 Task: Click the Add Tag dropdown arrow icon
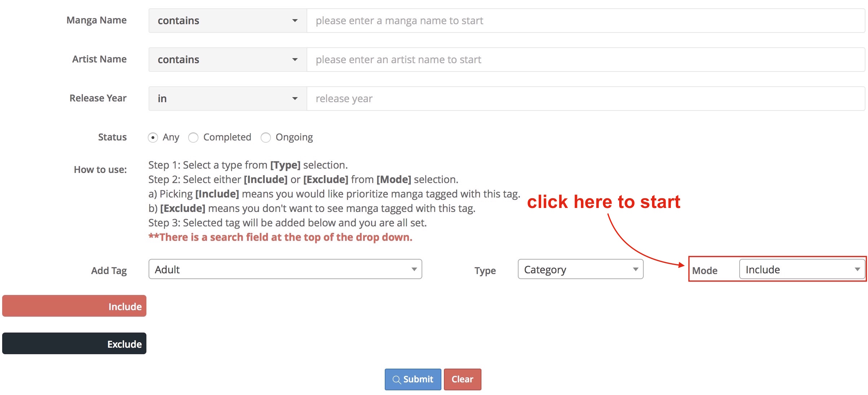pyautogui.click(x=414, y=269)
